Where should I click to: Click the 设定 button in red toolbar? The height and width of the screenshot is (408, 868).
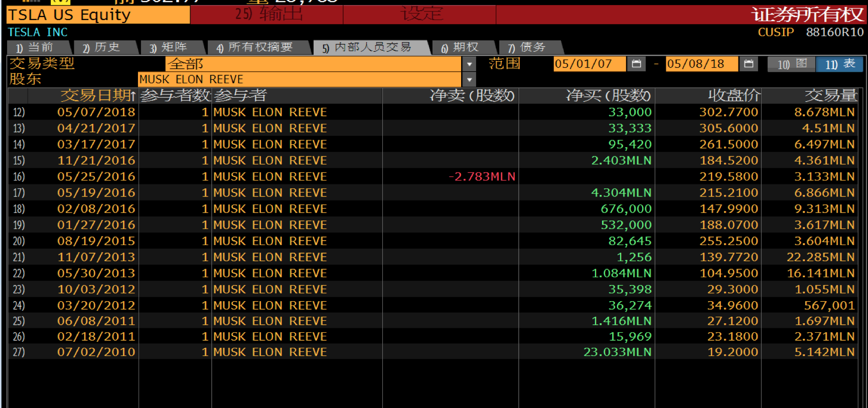click(420, 14)
